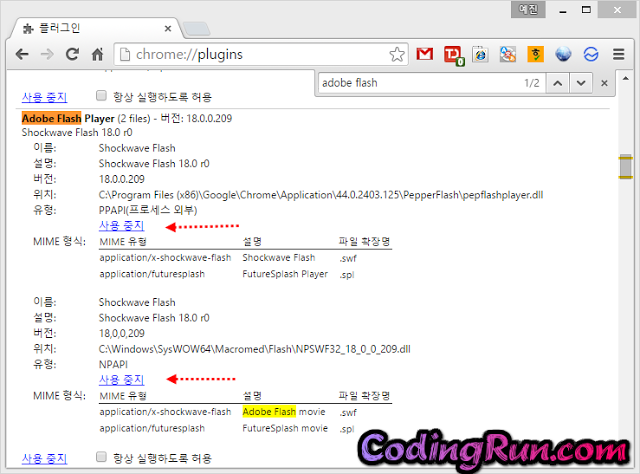Reload the plugins page
The image size is (640, 474).
tap(73, 54)
